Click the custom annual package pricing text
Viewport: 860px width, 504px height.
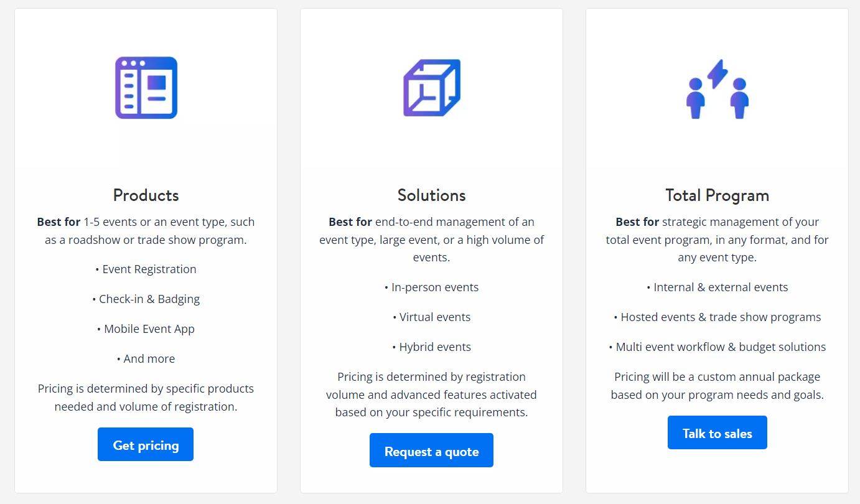pos(717,386)
